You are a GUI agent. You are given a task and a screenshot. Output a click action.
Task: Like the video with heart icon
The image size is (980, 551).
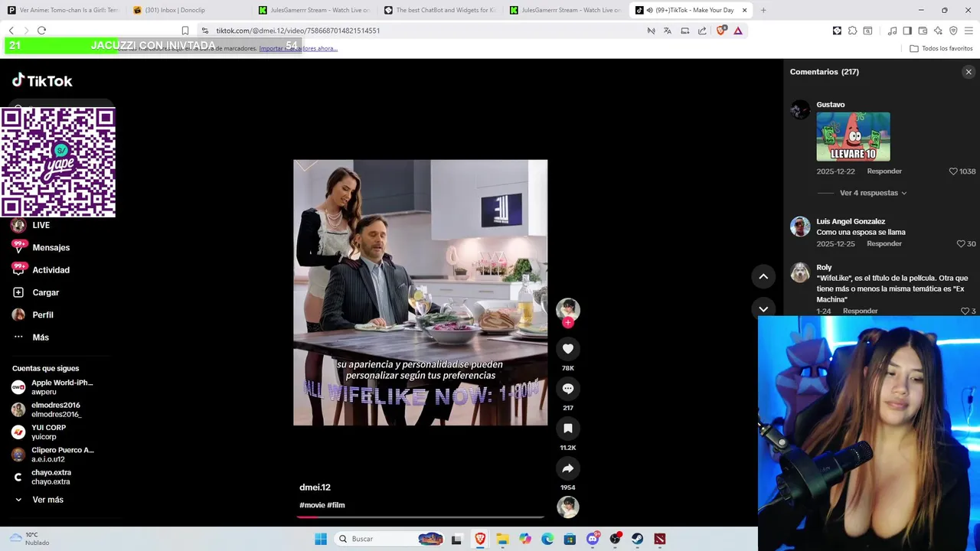click(x=567, y=349)
